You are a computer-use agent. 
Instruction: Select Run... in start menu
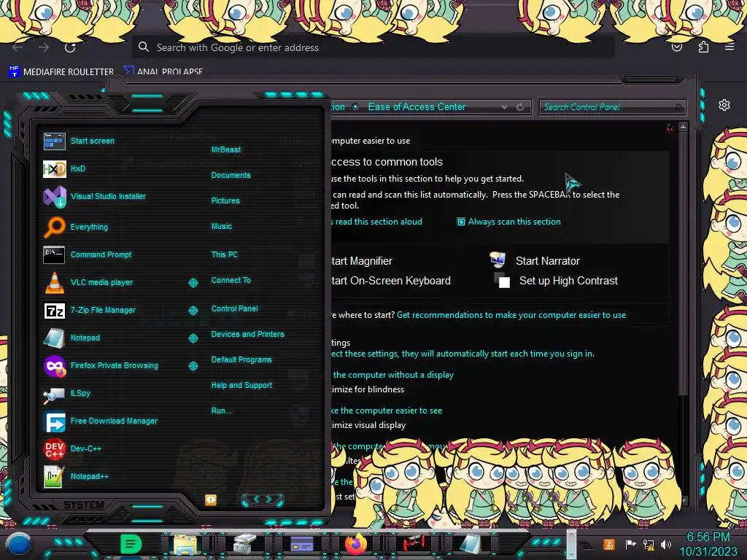coord(221,411)
